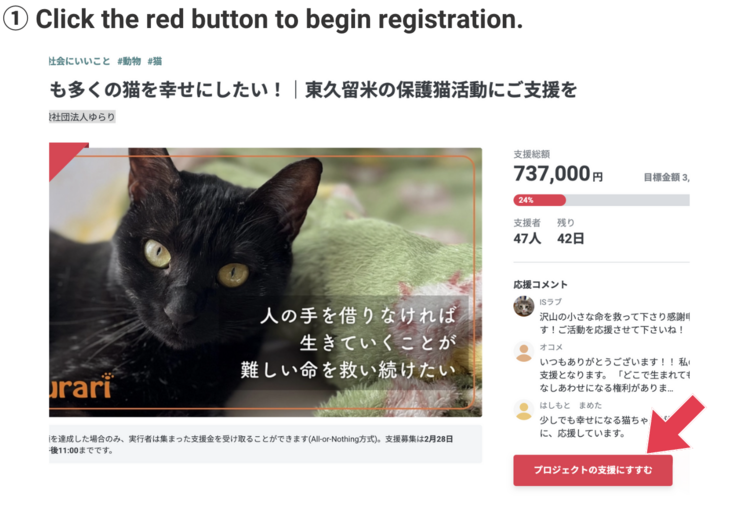Click the 737,000円 total support amount
Image resolution: width=736 pixels, height=509 pixels.
point(558,174)
